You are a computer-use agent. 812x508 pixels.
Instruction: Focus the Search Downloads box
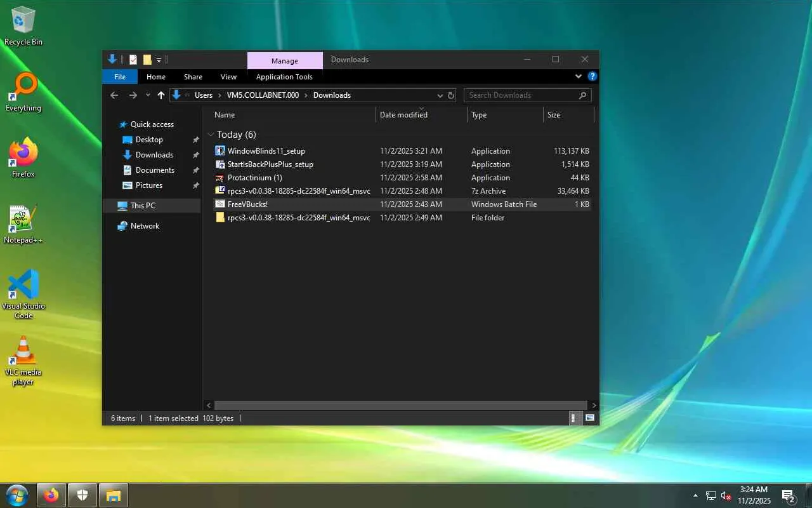click(527, 95)
